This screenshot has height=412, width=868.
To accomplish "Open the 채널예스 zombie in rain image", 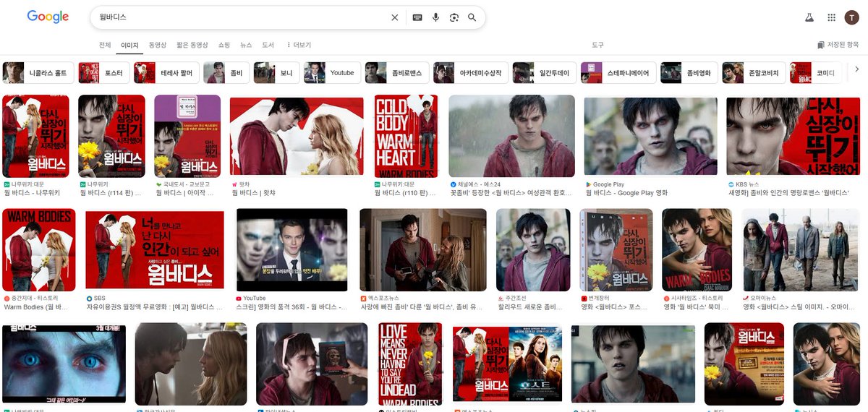I will (511, 136).
